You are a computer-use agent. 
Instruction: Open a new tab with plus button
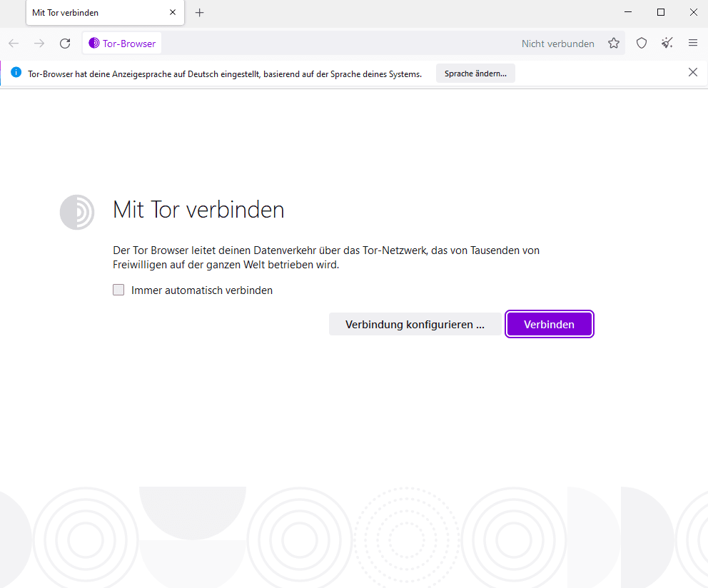[x=200, y=13]
